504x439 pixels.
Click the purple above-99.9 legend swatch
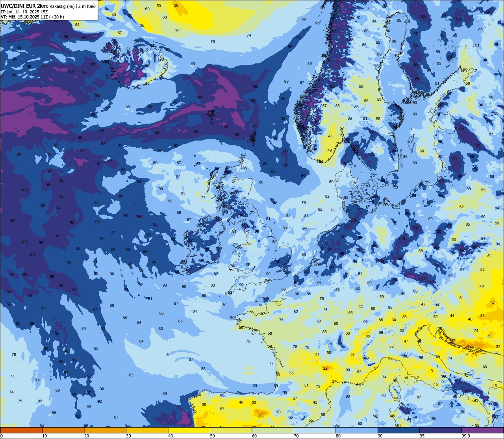click(482, 430)
